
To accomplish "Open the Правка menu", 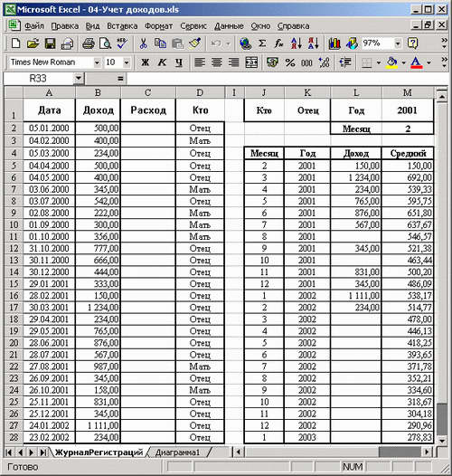I will [x=64, y=26].
